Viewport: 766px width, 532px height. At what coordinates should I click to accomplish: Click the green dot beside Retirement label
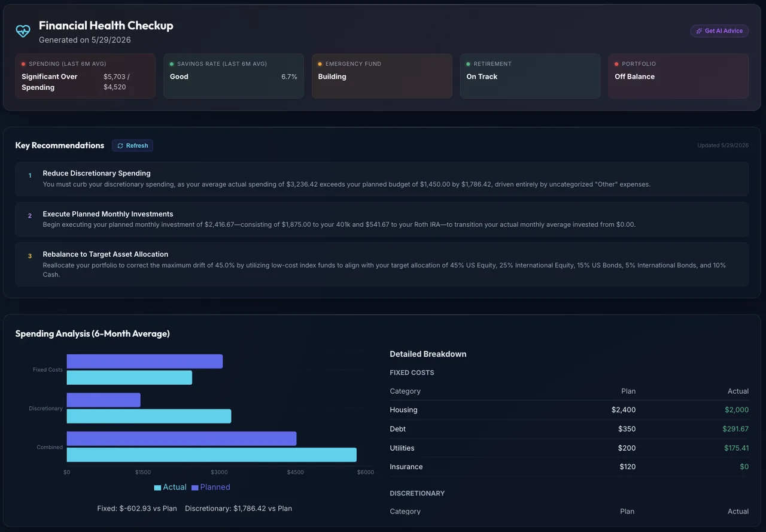point(469,64)
